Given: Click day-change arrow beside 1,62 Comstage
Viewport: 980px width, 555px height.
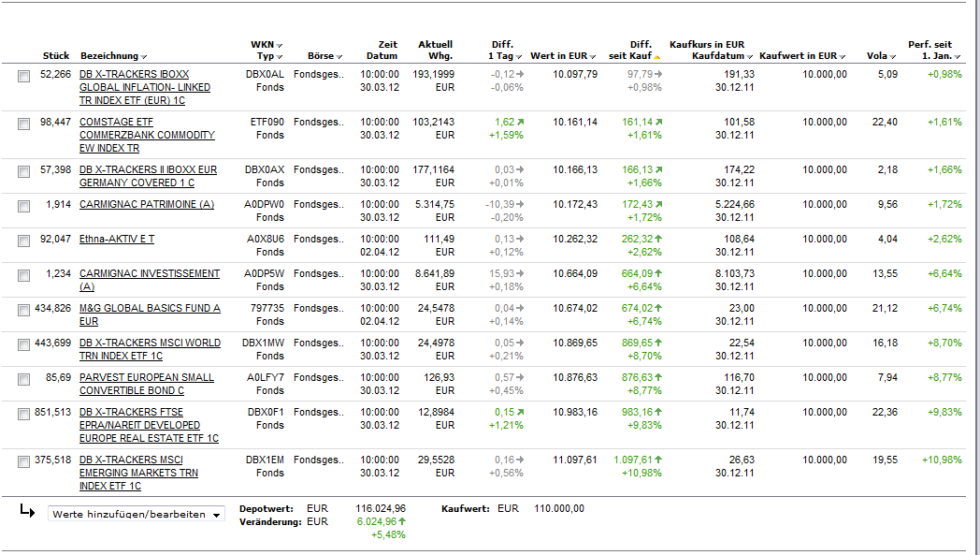Looking at the screenshot, I should coord(521,122).
